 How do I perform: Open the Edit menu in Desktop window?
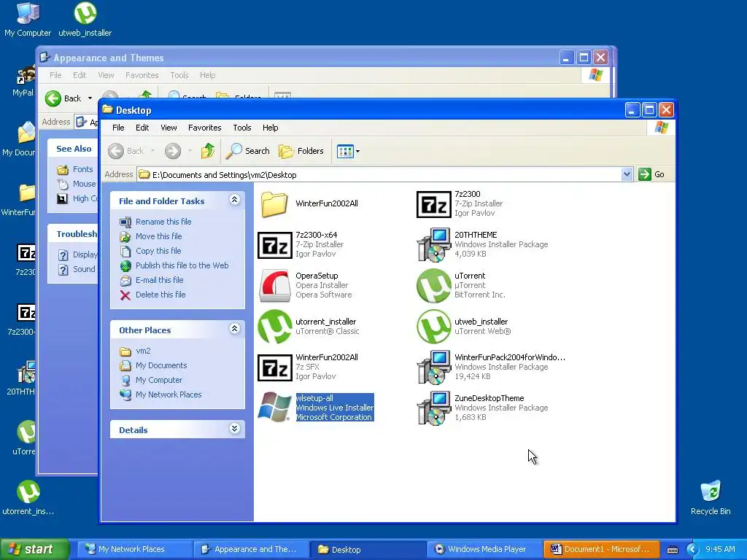[142, 128]
